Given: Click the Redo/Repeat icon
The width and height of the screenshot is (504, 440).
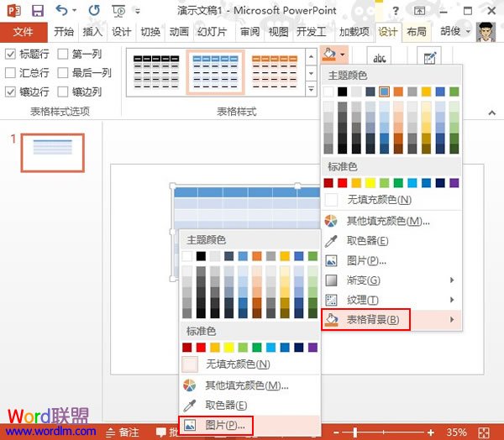Looking at the screenshot, I should pos(94,11).
